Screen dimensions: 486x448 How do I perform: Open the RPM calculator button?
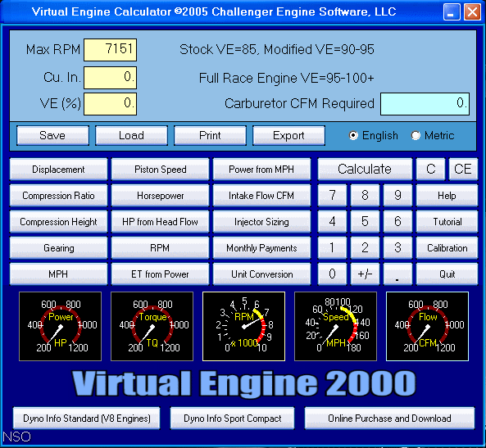pos(161,248)
